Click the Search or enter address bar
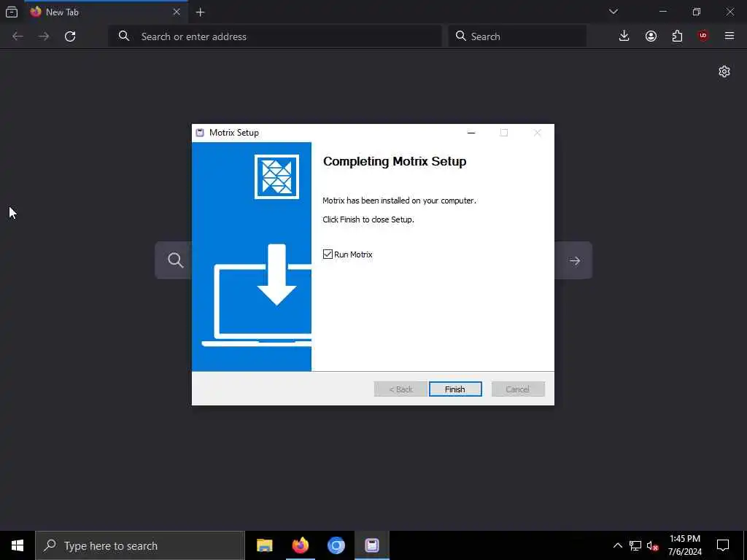This screenshot has height=560, width=747. pos(275,36)
